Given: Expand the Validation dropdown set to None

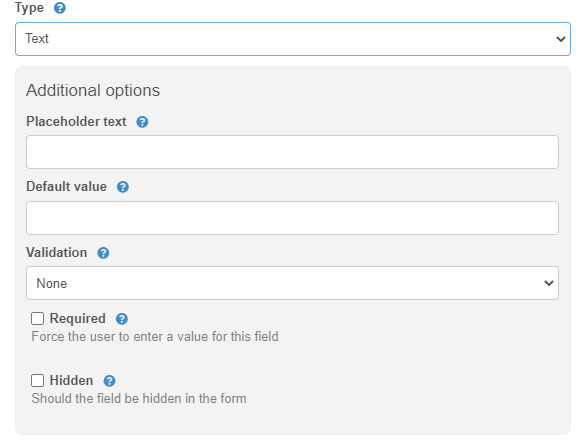Looking at the screenshot, I should 292,283.
